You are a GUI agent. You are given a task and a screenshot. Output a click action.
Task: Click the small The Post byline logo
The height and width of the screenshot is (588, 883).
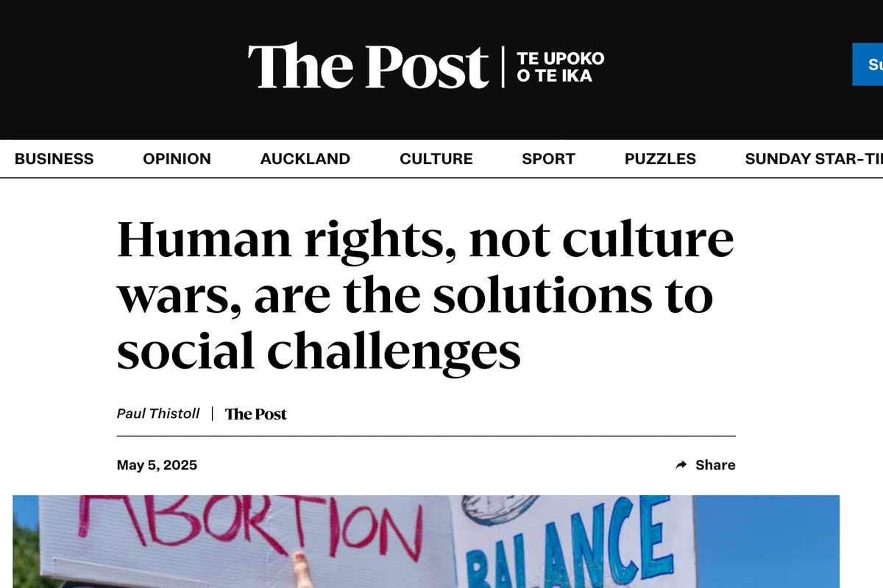point(255,414)
